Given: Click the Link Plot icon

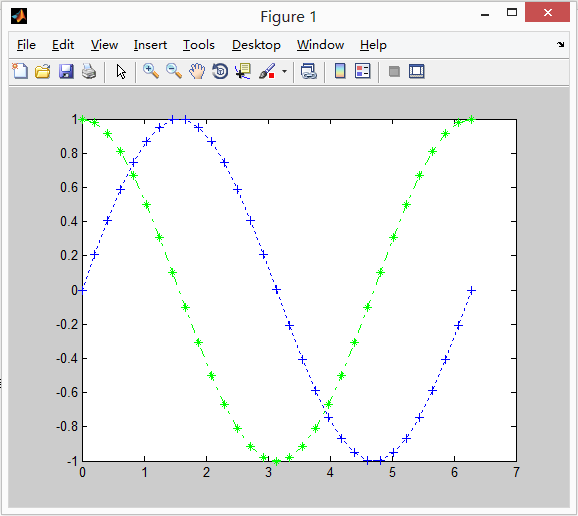Looking at the screenshot, I should (x=309, y=71).
